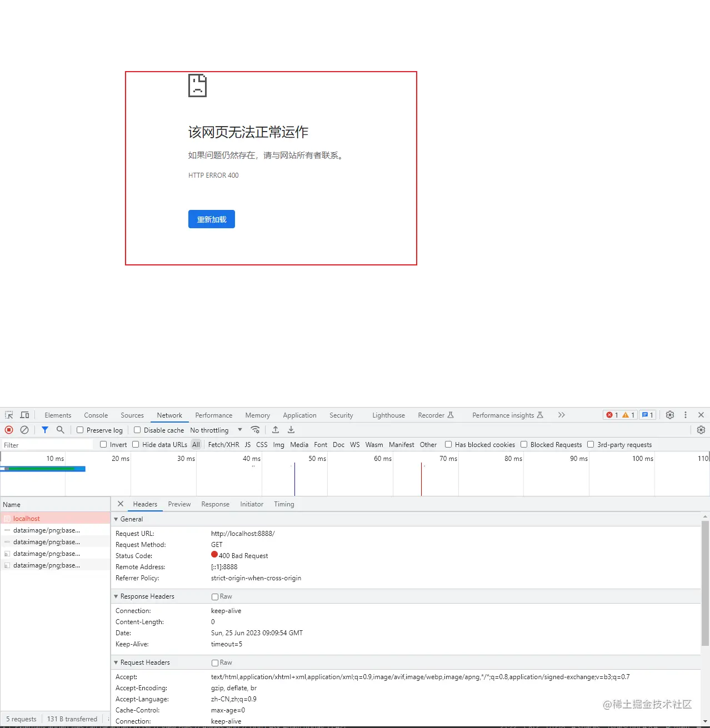The image size is (710, 728).
Task: Switch to request Timing tab
Action: point(284,504)
